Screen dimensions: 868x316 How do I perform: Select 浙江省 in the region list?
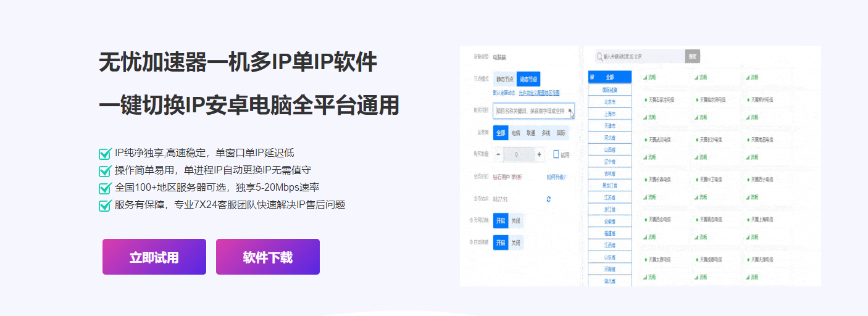pos(610,210)
